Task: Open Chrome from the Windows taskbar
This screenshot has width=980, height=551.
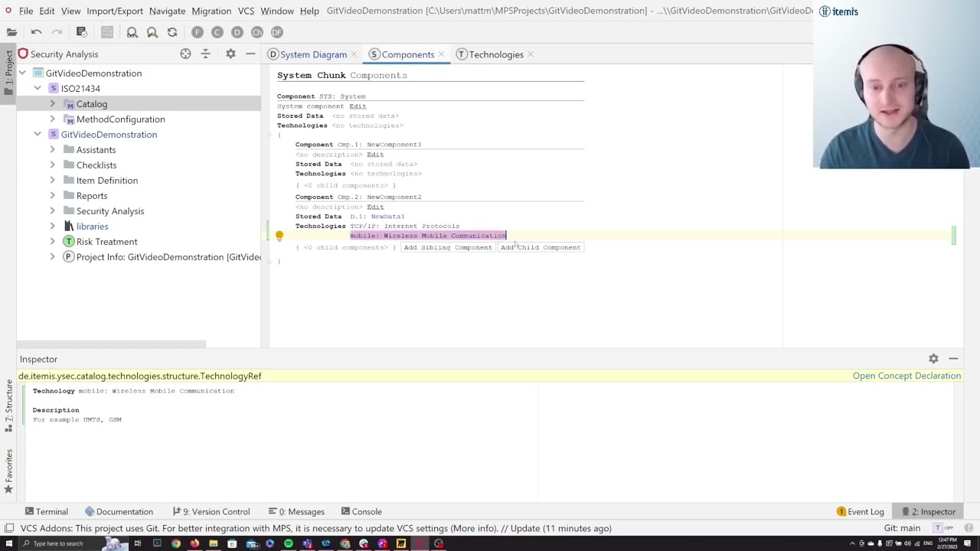Action: coord(176,543)
